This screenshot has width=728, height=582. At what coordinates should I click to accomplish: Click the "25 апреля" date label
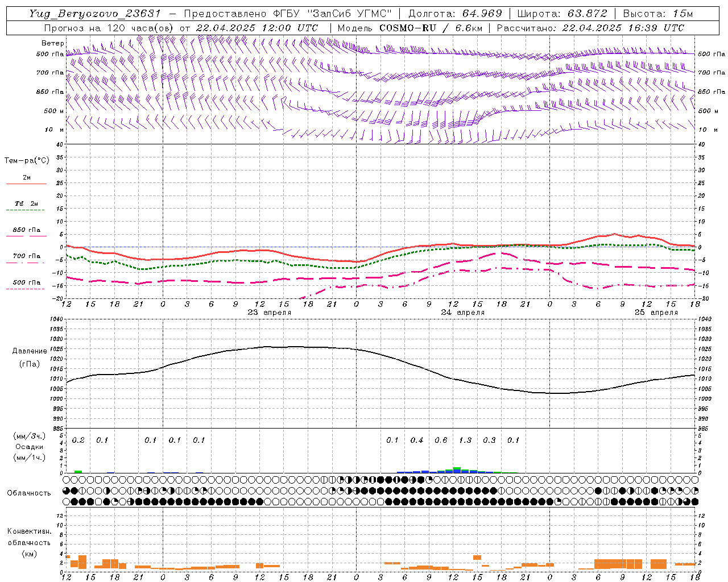click(656, 313)
